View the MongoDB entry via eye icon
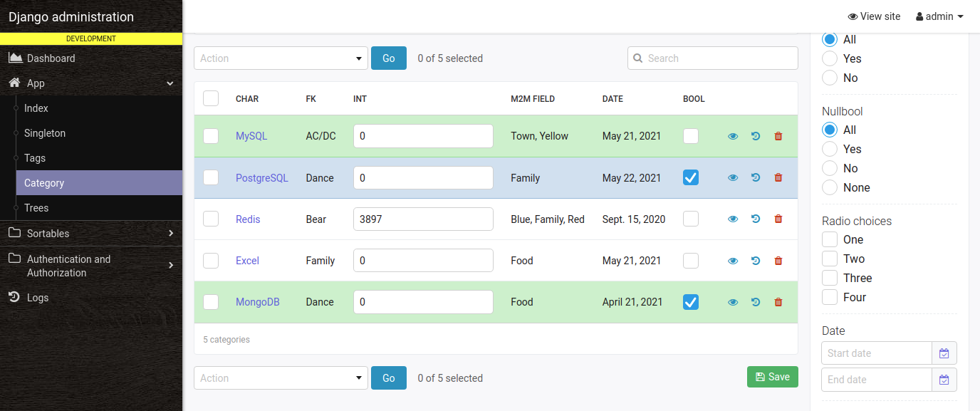 (733, 302)
